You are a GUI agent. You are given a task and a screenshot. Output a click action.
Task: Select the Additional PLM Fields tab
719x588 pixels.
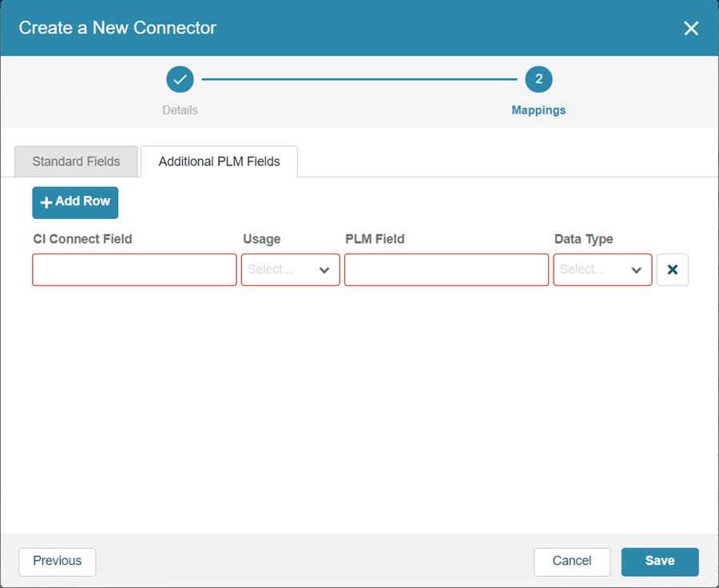tap(219, 161)
